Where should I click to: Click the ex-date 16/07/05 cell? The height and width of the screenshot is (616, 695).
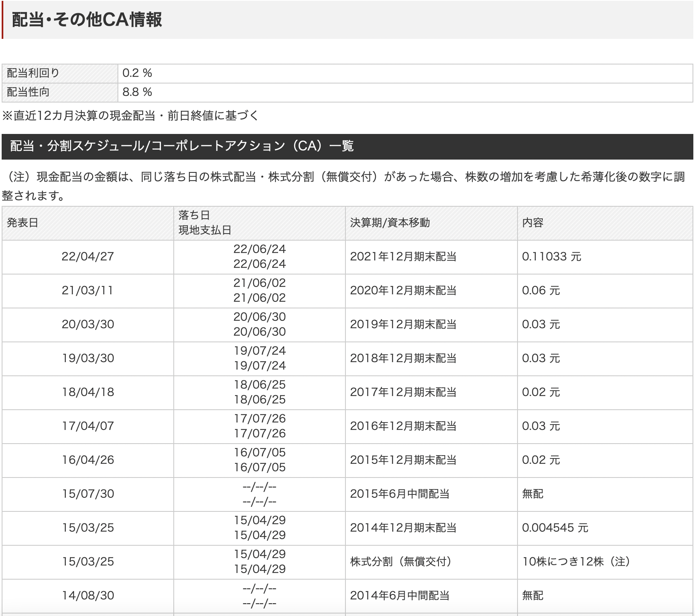click(x=259, y=460)
